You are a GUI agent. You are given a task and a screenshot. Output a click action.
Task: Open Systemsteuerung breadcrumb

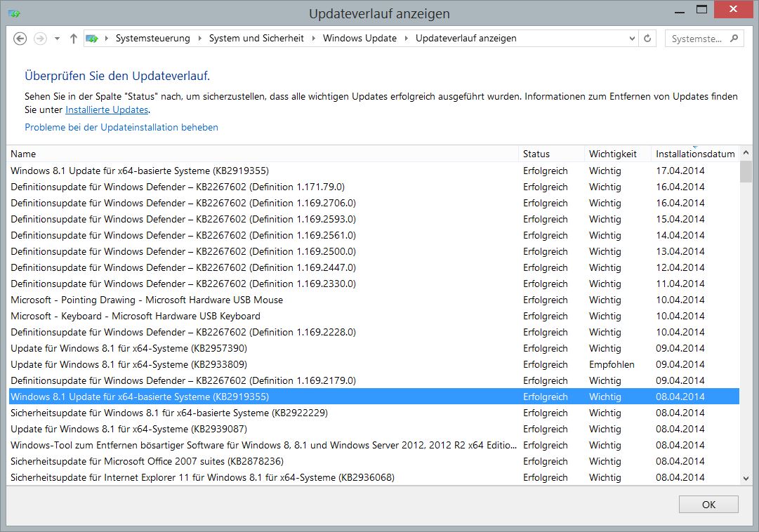tap(153, 38)
